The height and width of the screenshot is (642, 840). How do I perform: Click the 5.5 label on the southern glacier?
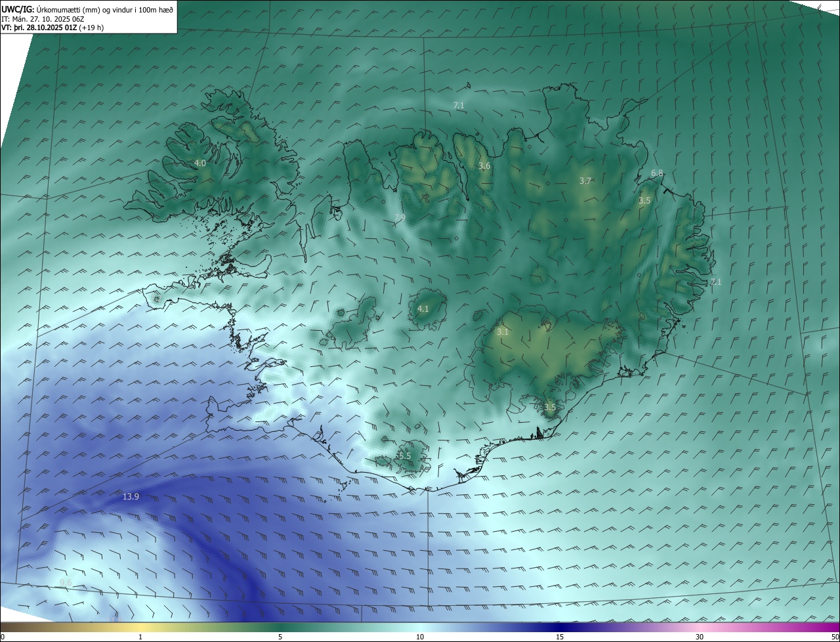[404, 456]
